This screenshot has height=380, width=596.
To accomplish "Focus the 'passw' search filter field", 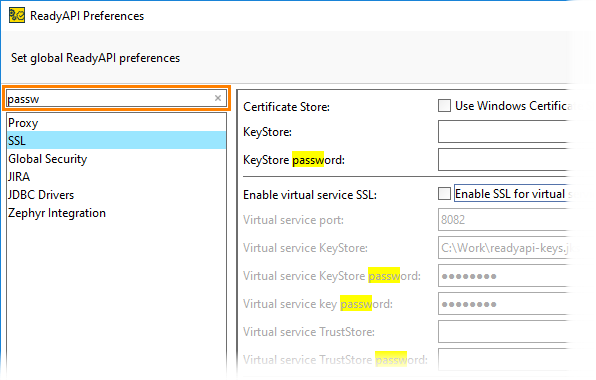I will (116, 99).
